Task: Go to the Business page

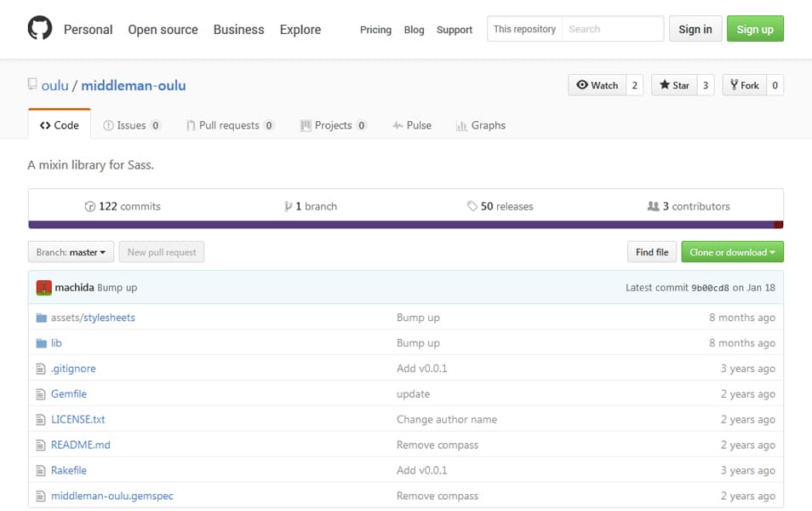Action: (x=238, y=30)
